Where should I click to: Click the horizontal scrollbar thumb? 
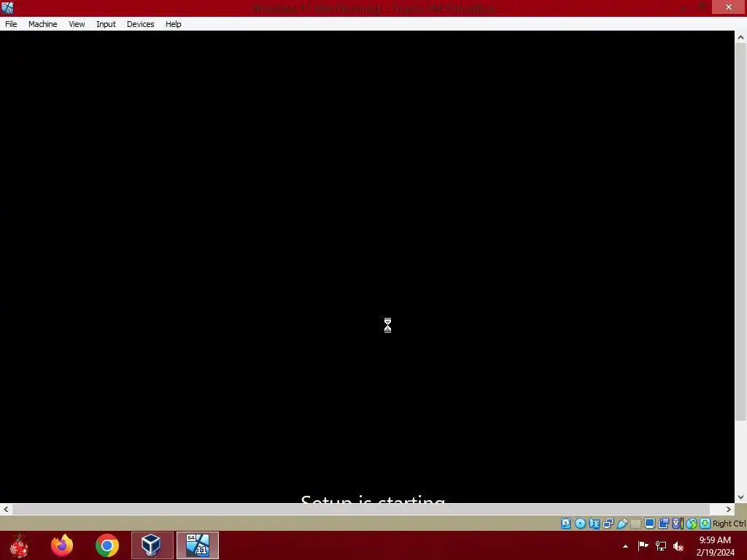click(x=360, y=509)
